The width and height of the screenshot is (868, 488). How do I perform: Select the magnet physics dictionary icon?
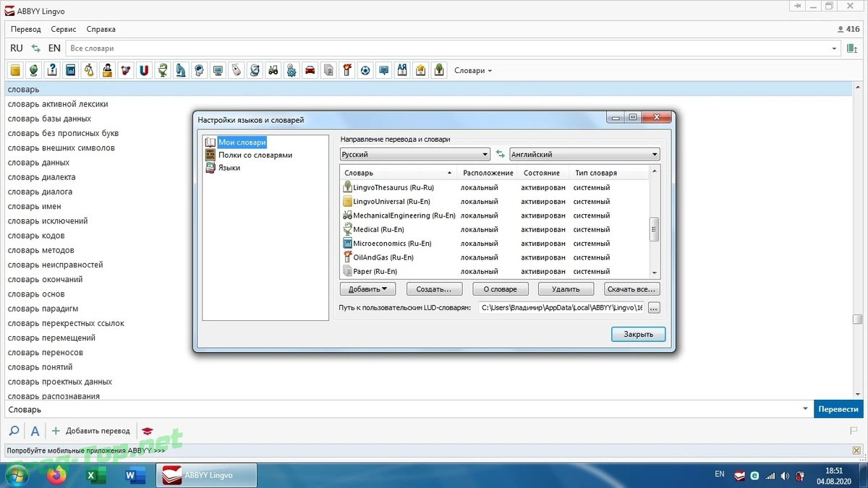144,70
